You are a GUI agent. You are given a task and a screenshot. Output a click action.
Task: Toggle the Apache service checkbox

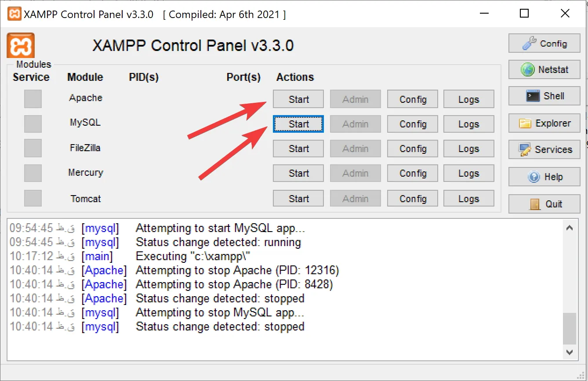[x=33, y=99]
